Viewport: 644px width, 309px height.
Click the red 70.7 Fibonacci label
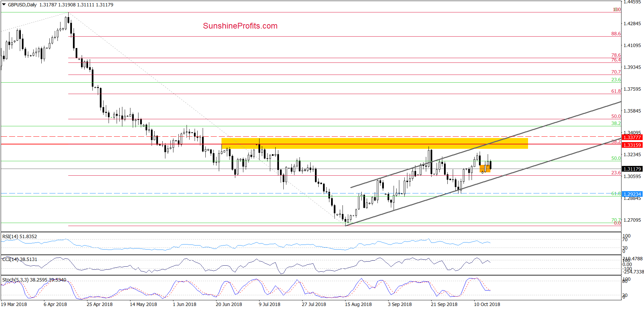tap(616, 72)
